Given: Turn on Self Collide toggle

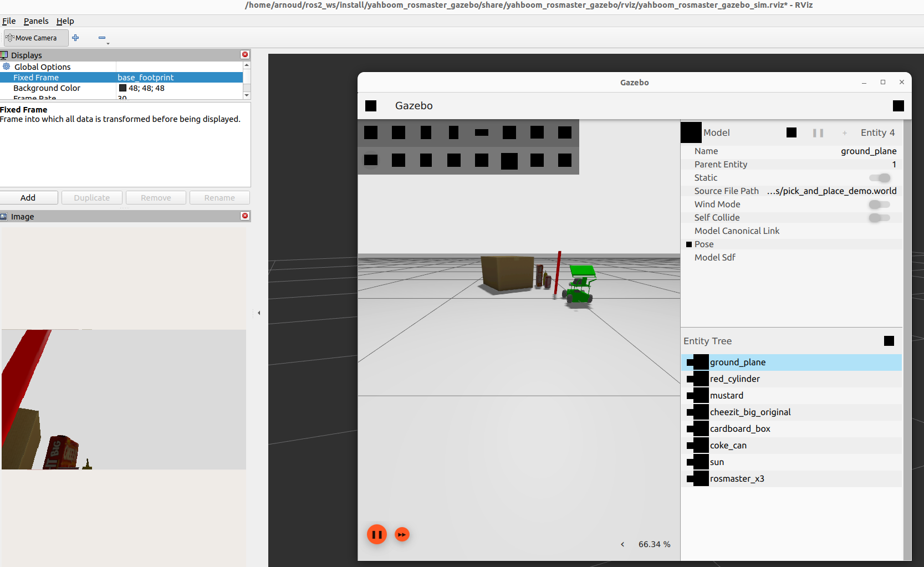Looking at the screenshot, I should pyautogui.click(x=880, y=218).
